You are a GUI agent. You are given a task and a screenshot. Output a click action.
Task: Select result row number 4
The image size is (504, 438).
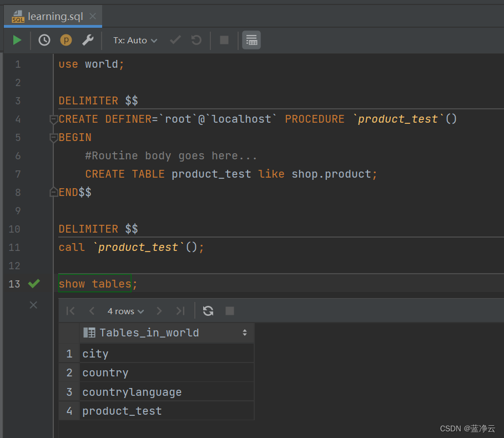(x=69, y=411)
